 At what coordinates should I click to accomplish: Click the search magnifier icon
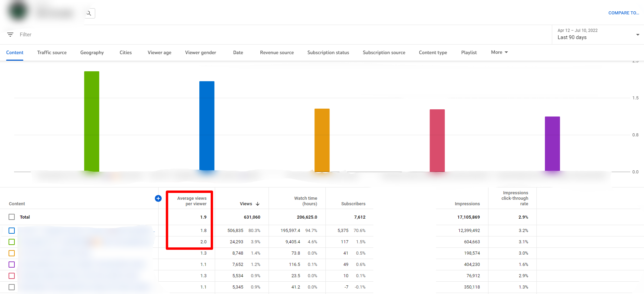(x=89, y=13)
